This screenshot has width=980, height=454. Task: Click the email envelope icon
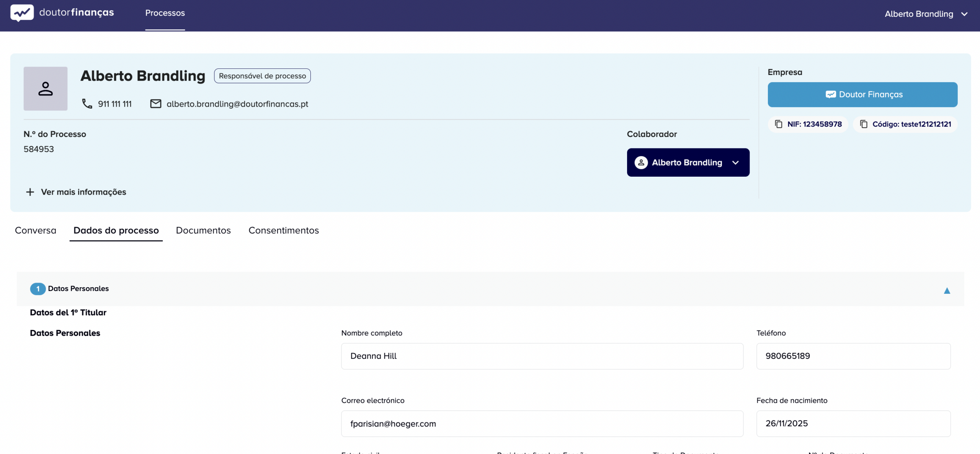[x=155, y=103]
